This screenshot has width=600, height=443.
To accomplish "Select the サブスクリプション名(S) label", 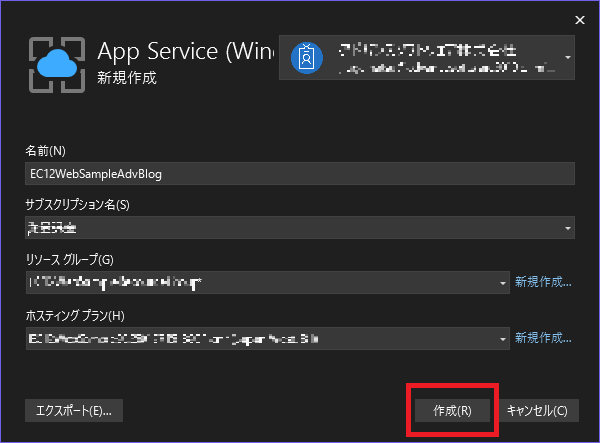I will click(77, 205).
